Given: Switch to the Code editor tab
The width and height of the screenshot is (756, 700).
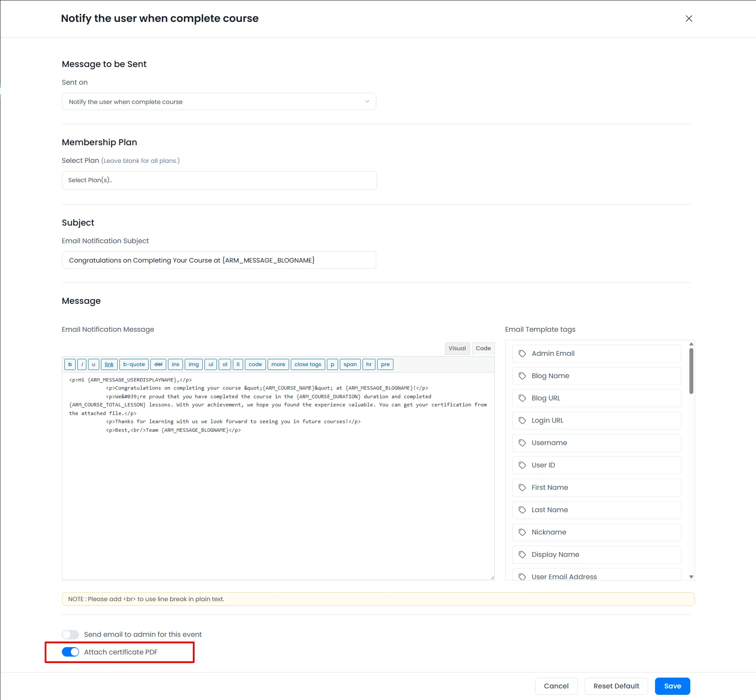Looking at the screenshot, I should pyautogui.click(x=483, y=348).
